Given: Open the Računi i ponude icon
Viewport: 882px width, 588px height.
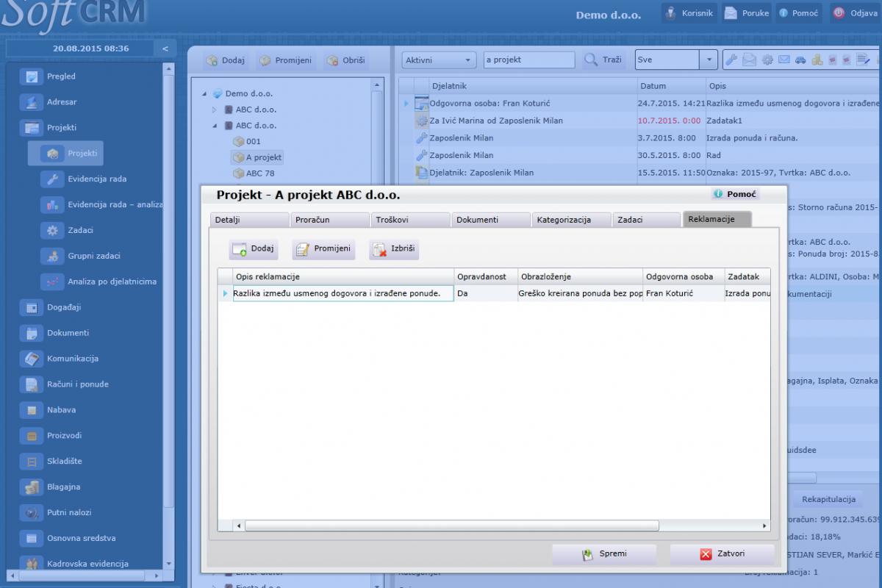Looking at the screenshot, I should [x=31, y=385].
